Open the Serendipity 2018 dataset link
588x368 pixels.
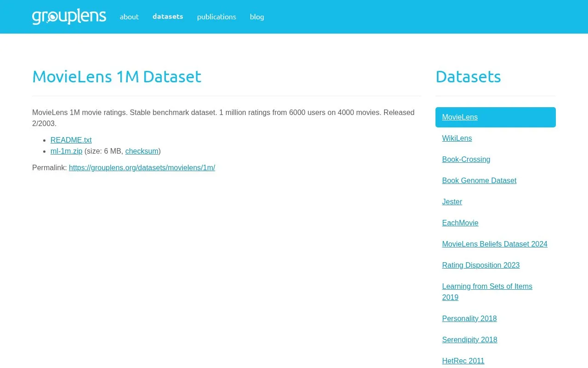click(x=469, y=340)
